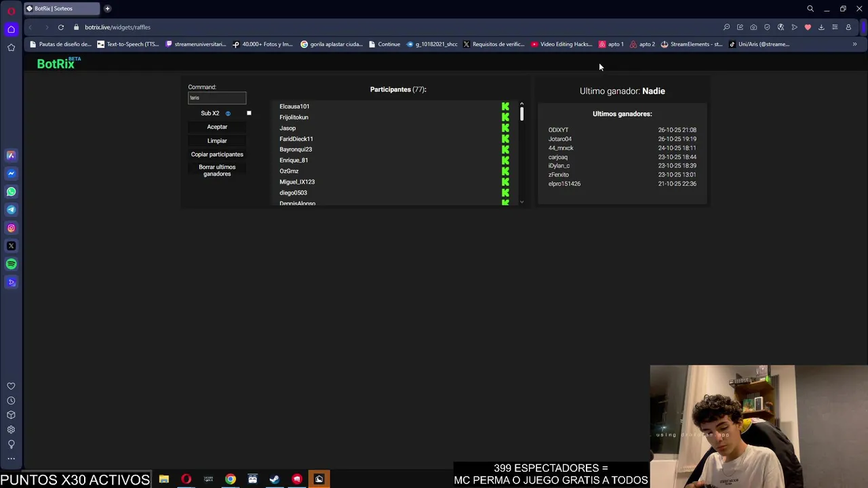This screenshot has width=868, height=488.
Task: Click the BotRix BETA logo
Action: (58, 63)
